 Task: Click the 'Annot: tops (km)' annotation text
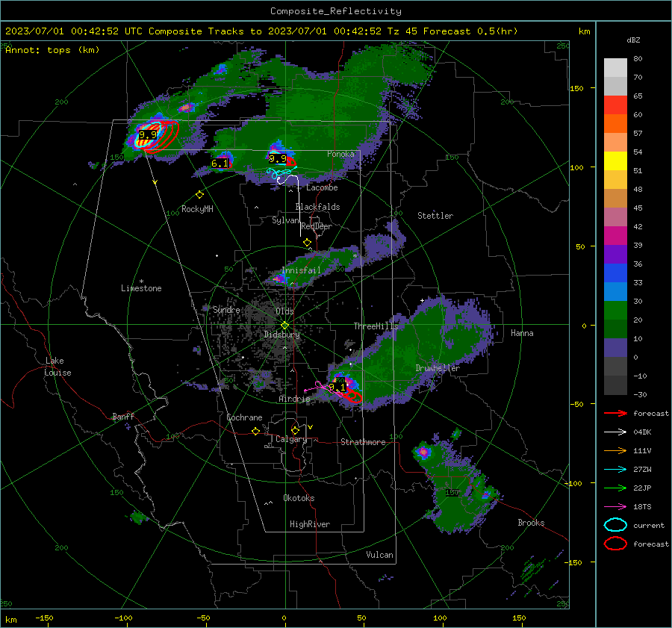click(53, 50)
